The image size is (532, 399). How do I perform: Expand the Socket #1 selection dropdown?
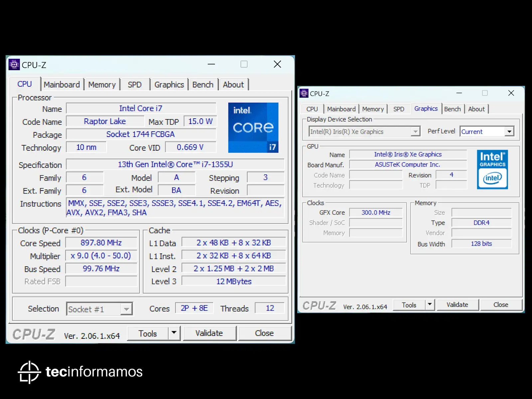point(99,309)
